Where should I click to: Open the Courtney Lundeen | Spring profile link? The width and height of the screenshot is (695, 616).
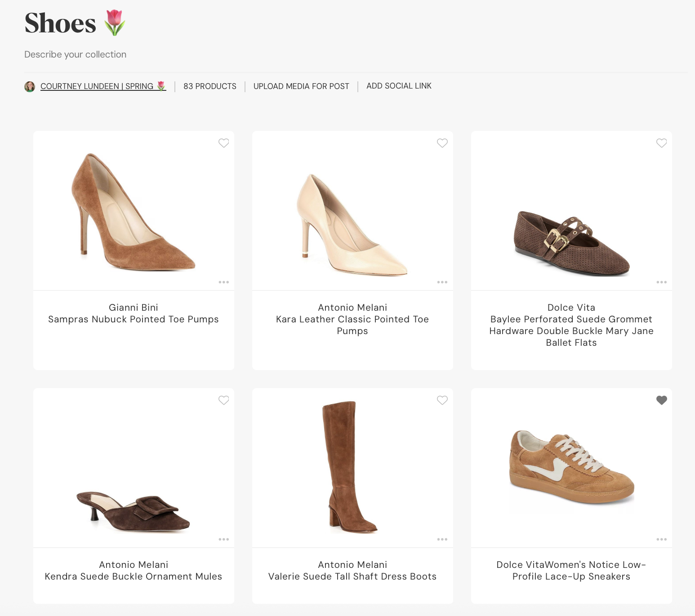103,86
